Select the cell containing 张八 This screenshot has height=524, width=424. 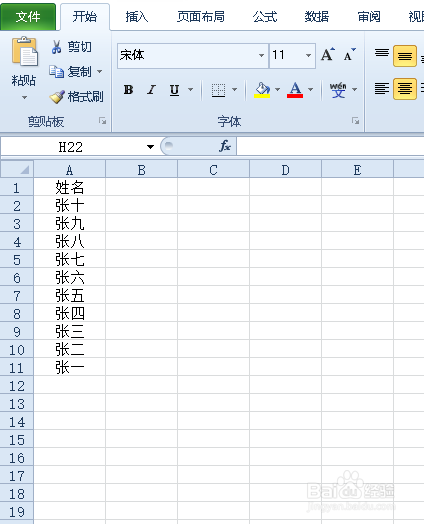coord(69,241)
